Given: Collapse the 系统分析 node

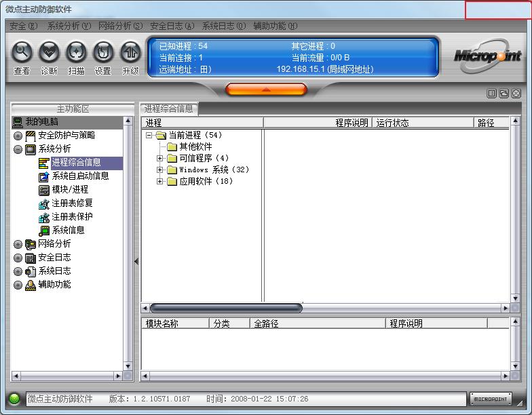Looking at the screenshot, I should (x=18, y=149).
